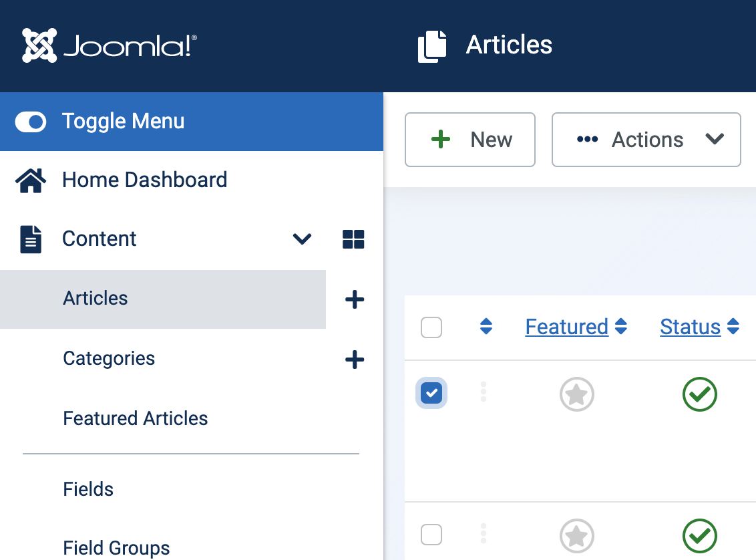
Task: Go to Fields in the sidebar
Action: [x=88, y=489]
